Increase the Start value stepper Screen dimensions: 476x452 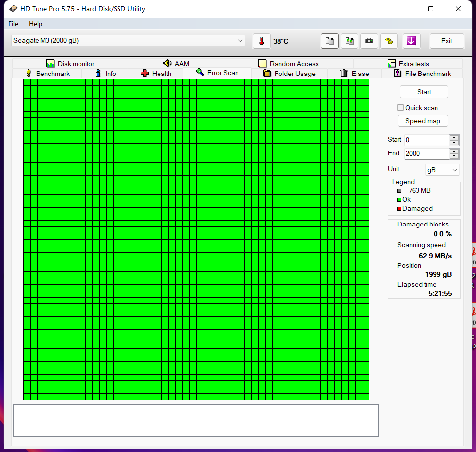tap(454, 137)
